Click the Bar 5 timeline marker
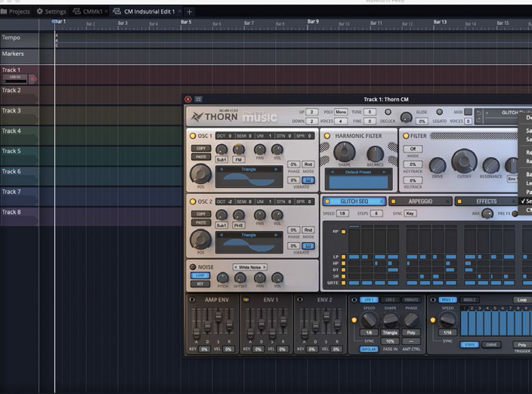The image size is (532, 394). (186, 22)
